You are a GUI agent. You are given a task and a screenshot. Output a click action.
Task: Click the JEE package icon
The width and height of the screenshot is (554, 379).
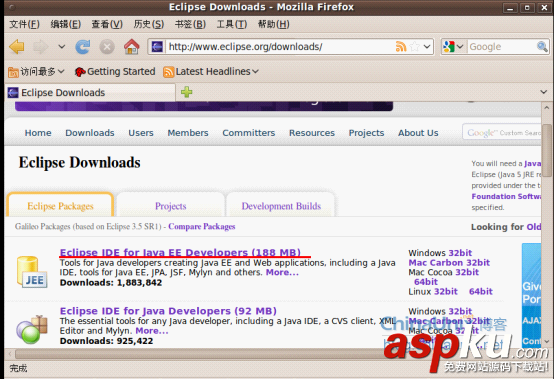tap(32, 271)
